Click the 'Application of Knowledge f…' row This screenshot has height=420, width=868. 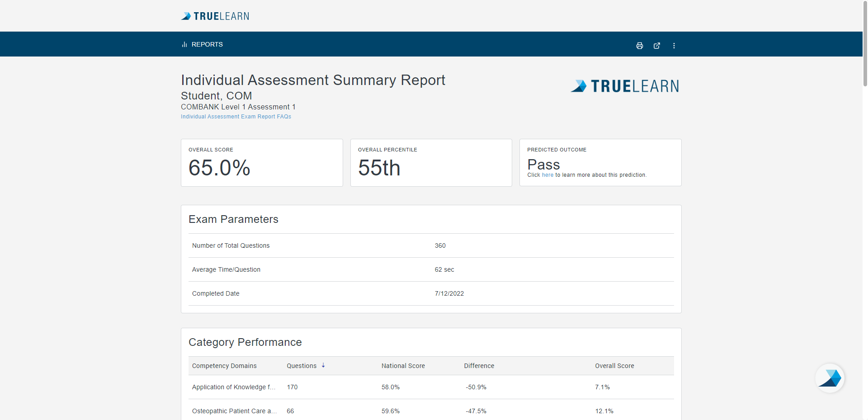coord(431,387)
